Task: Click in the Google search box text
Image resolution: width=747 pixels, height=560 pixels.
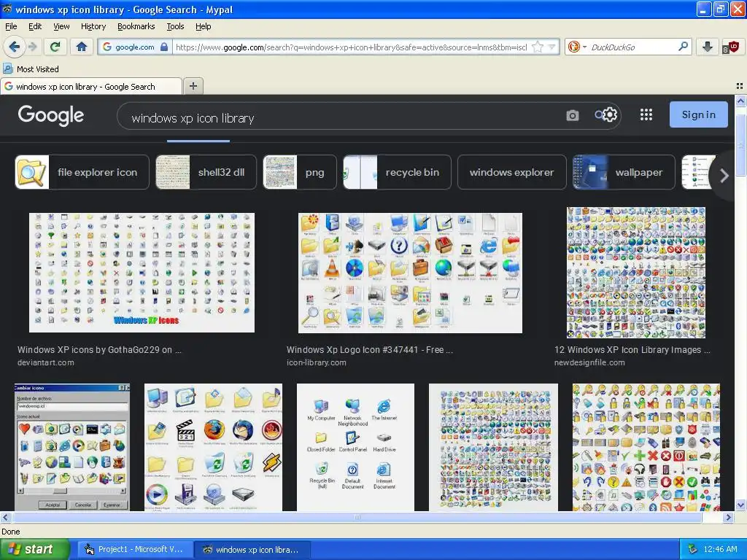Action: pyautogui.click(x=193, y=118)
